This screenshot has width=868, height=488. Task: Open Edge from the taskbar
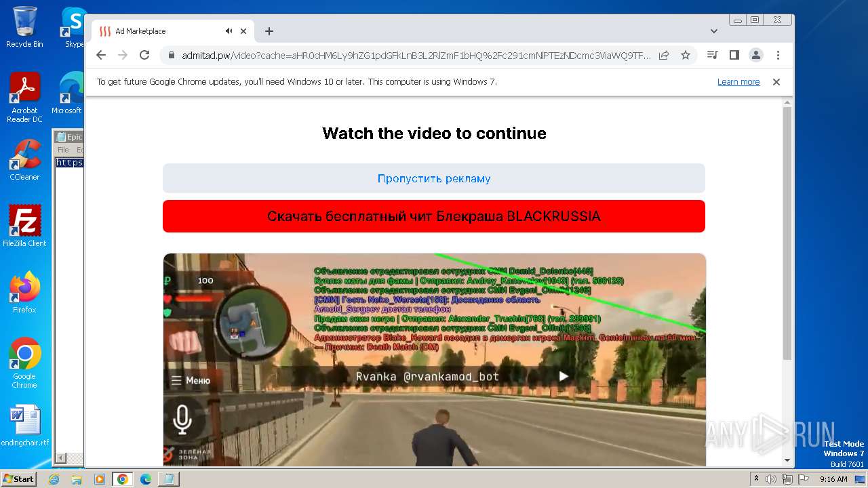pyautogui.click(x=146, y=479)
